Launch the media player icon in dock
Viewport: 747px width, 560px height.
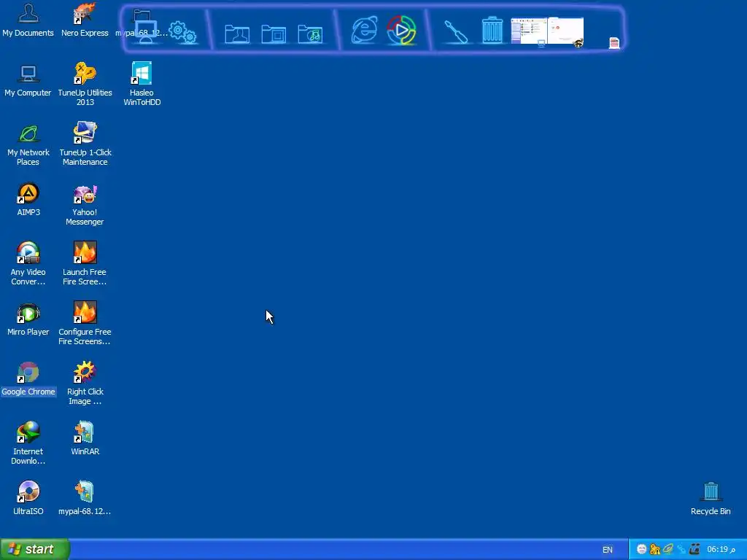click(x=401, y=30)
